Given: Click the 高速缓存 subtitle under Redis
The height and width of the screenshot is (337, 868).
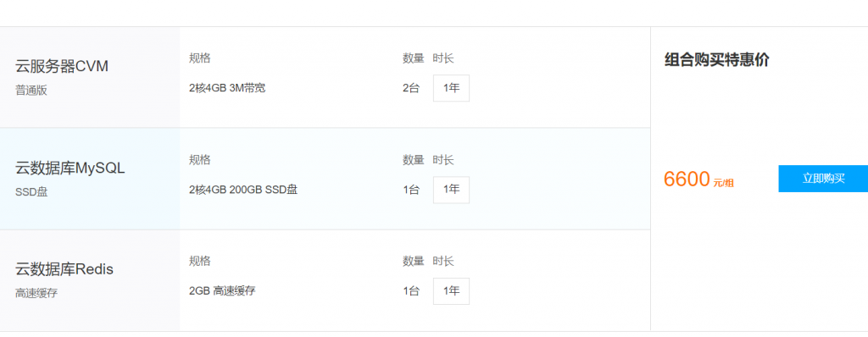Looking at the screenshot, I should pyautogui.click(x=36, y=294).
